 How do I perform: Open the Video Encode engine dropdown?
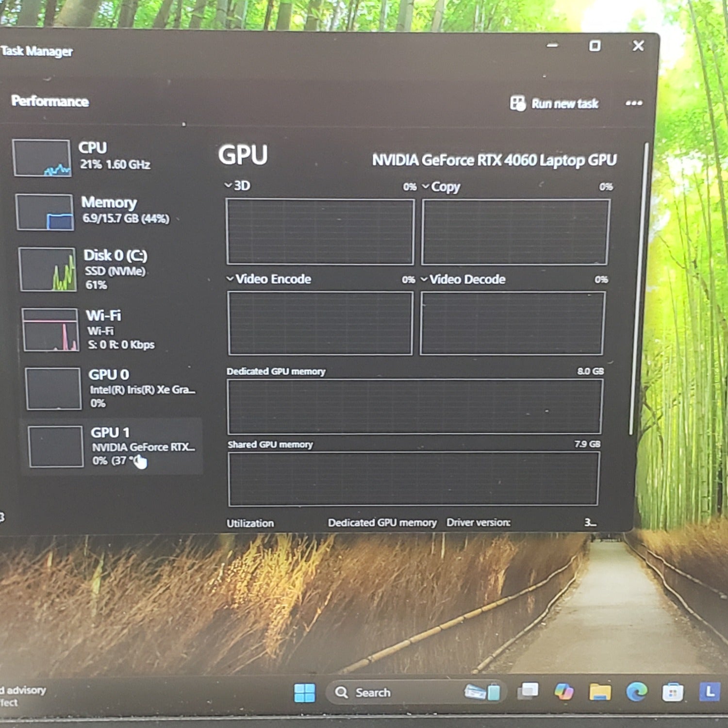click(231, 279)
